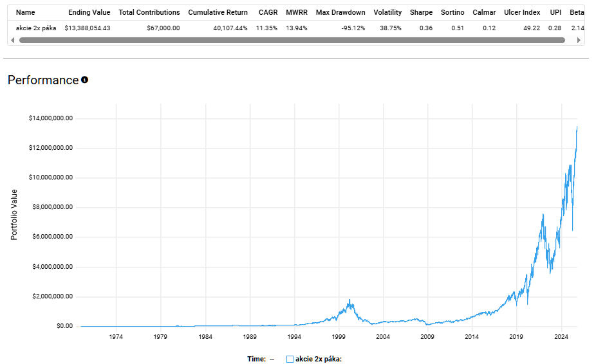Click the Sortino column header
596x364 pixels.
[x=452, y=12]
